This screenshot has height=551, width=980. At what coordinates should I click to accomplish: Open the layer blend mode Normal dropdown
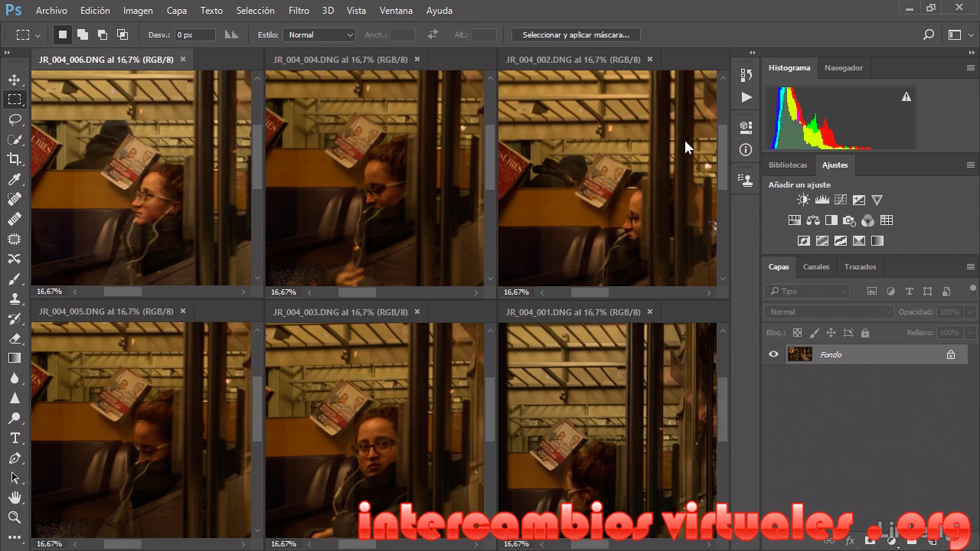pyautogui.click(x=828, y=312)
